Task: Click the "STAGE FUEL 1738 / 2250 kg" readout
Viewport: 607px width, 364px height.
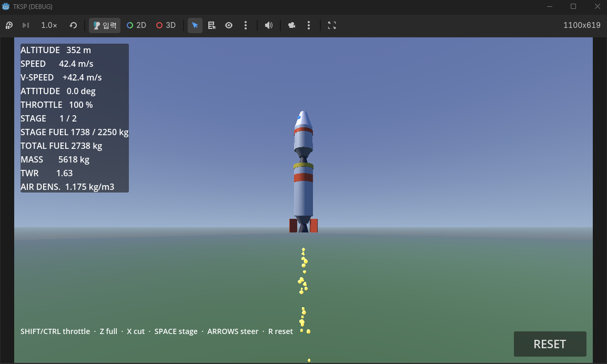Action: click(74, 133)
